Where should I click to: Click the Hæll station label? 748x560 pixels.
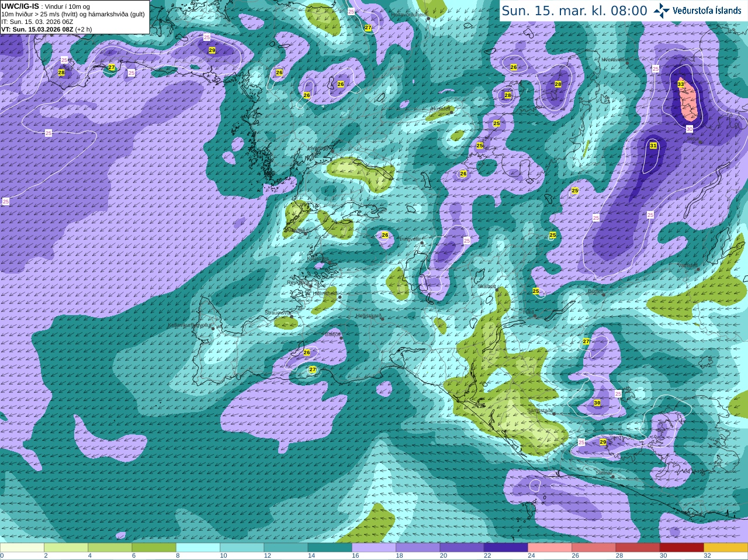tap(528, 312)
